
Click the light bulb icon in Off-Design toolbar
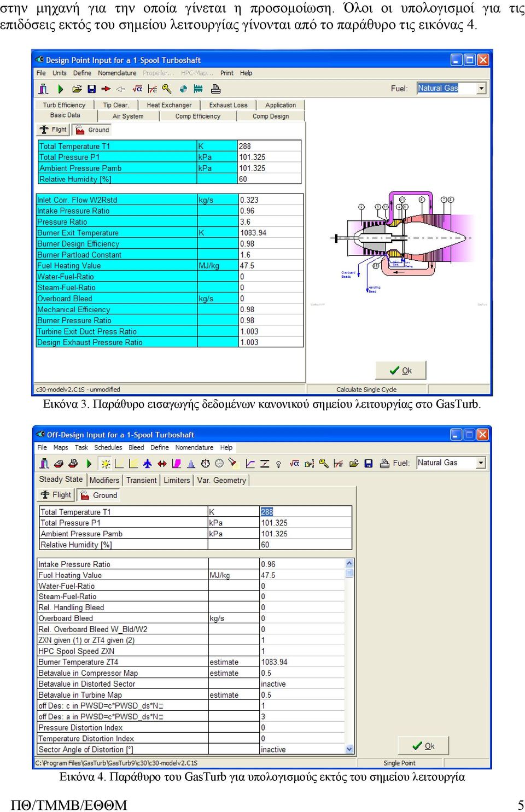[x=278, y=464]
